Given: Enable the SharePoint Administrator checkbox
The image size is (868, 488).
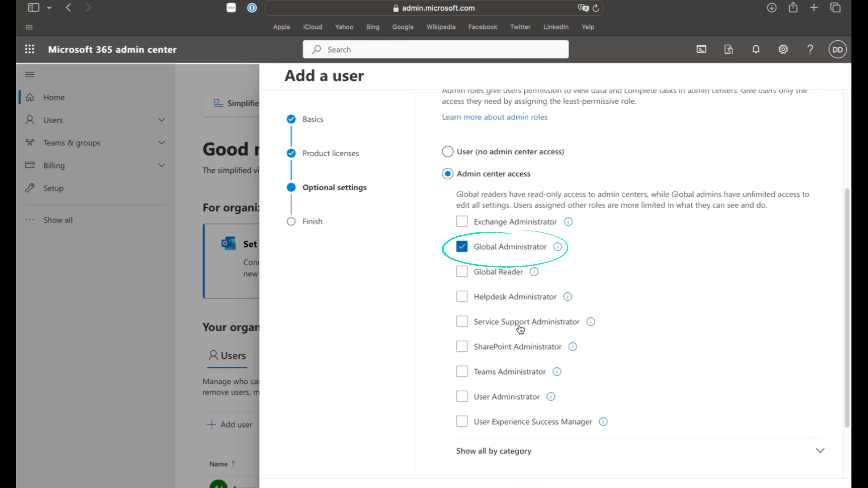Looking at the screenshot, I should point(462,347).
